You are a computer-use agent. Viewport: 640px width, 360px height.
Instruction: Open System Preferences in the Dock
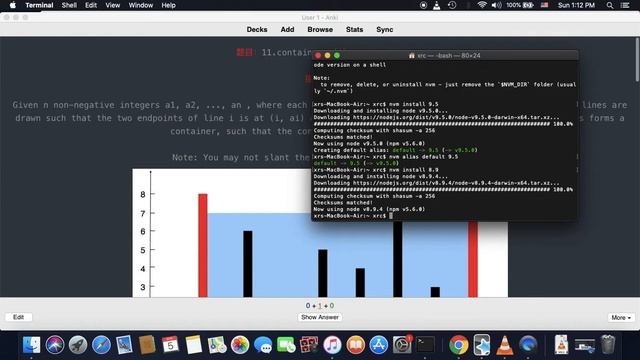(402, 345)
